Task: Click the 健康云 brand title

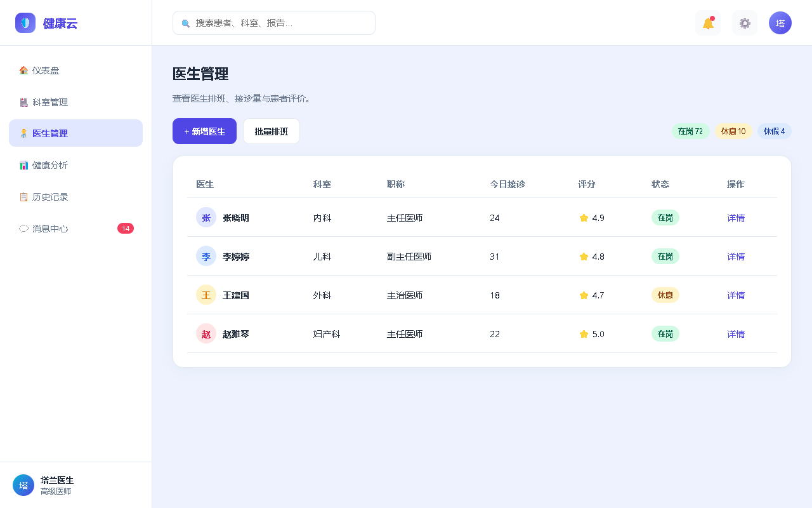Action: [x=60, y=23]
